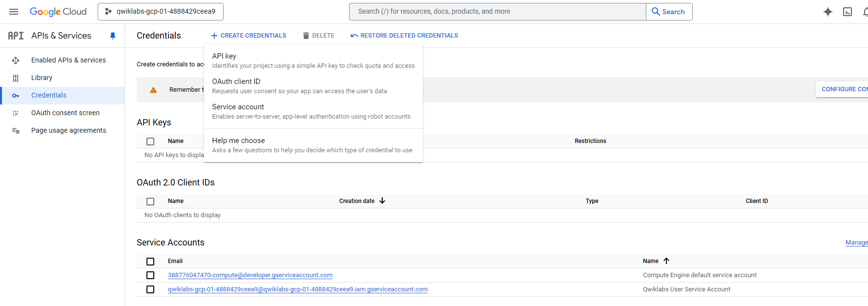Open the Gemini AI spark icon
The height and width of the screenshot is (306, 868).
[828, 12]
